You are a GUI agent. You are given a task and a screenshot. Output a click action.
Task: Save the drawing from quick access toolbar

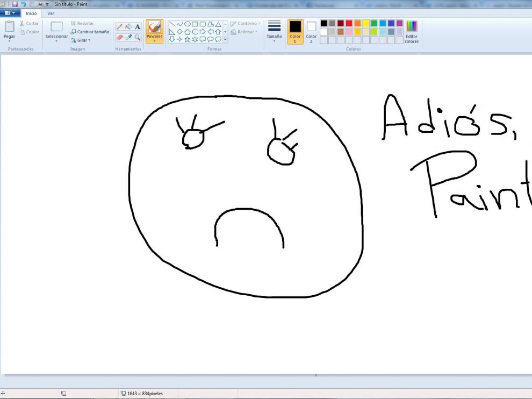click(x=15, y=4)
